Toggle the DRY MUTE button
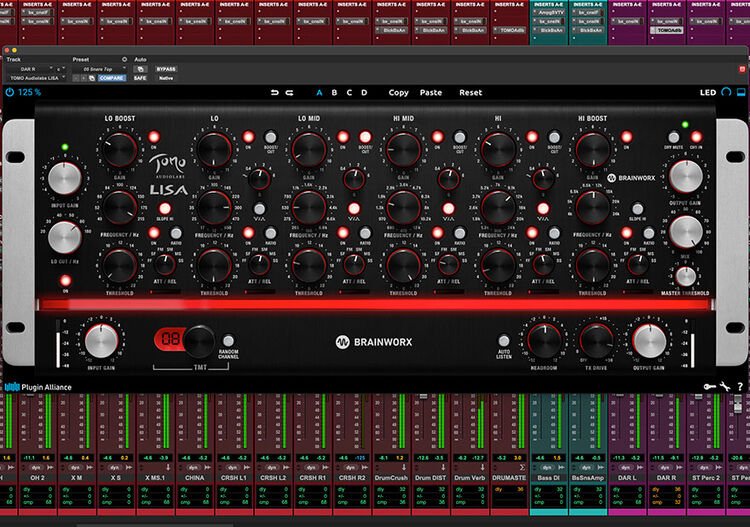Screen dimensions: 750x527 pos(673,137)
